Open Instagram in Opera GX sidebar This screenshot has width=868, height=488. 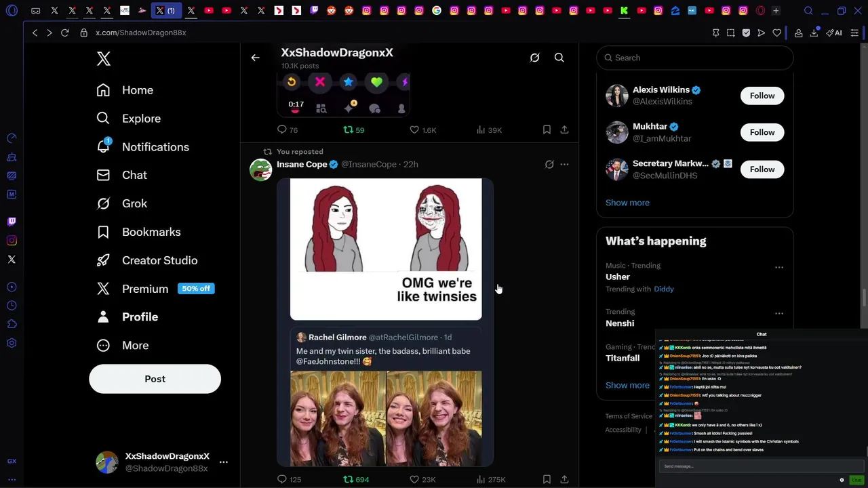(12, 241)
